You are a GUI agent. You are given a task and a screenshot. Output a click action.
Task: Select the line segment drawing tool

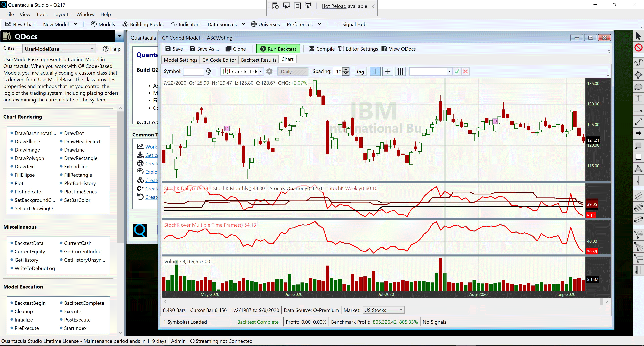pos(638,122)
